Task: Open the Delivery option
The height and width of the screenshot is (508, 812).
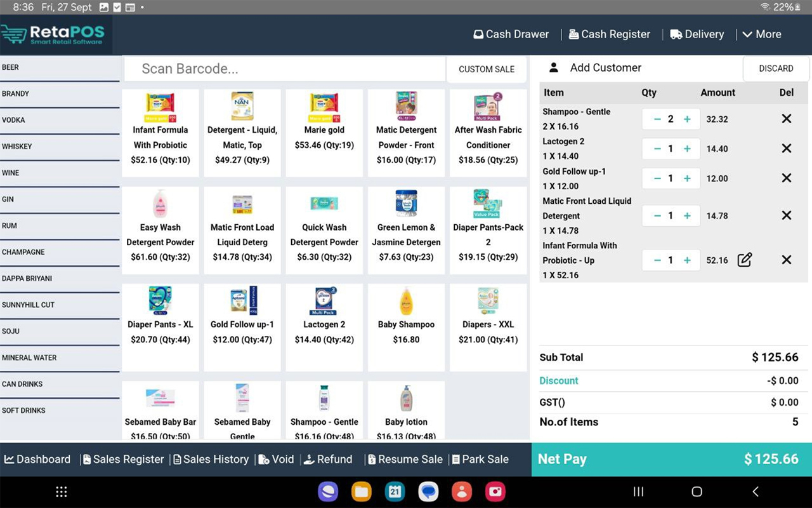Action: click(697, 34)
